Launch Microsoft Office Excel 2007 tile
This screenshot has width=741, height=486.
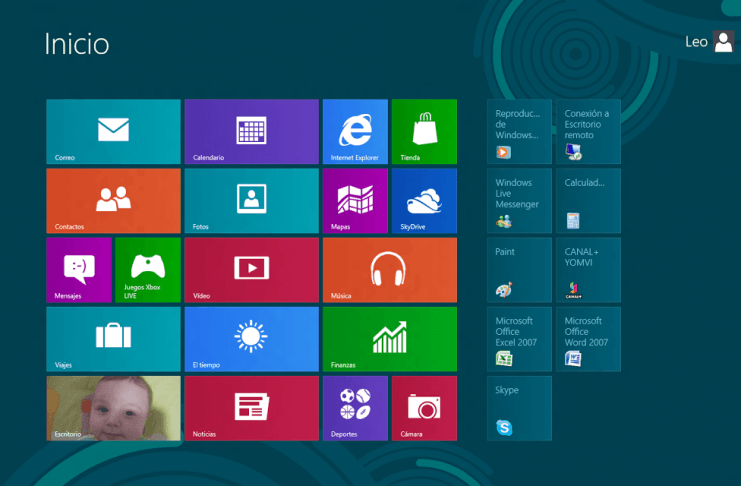[519, 339]
